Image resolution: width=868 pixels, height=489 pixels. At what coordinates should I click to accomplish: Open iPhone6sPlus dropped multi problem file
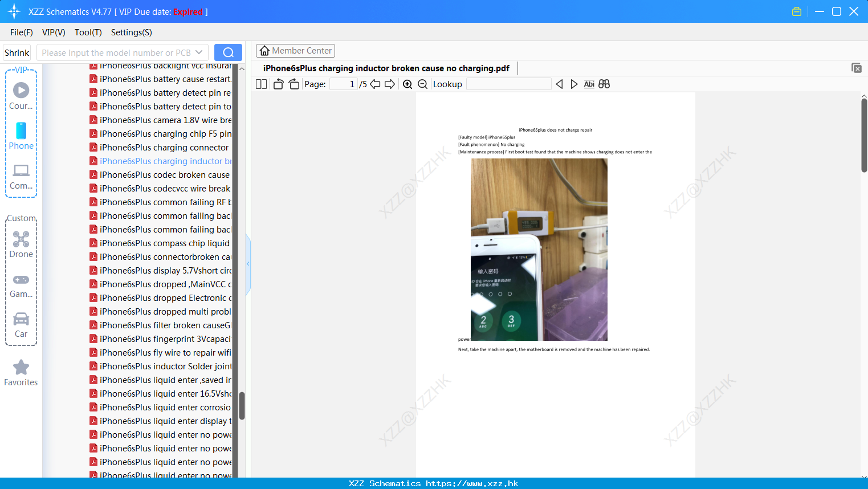tap(161, 312)
